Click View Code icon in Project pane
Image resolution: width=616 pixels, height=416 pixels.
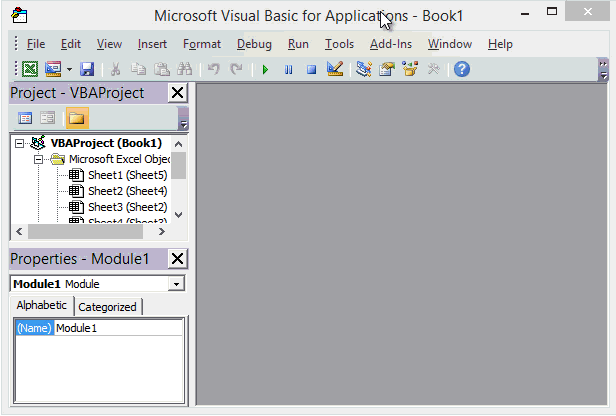pyautogui.click(x=25, y=118)
